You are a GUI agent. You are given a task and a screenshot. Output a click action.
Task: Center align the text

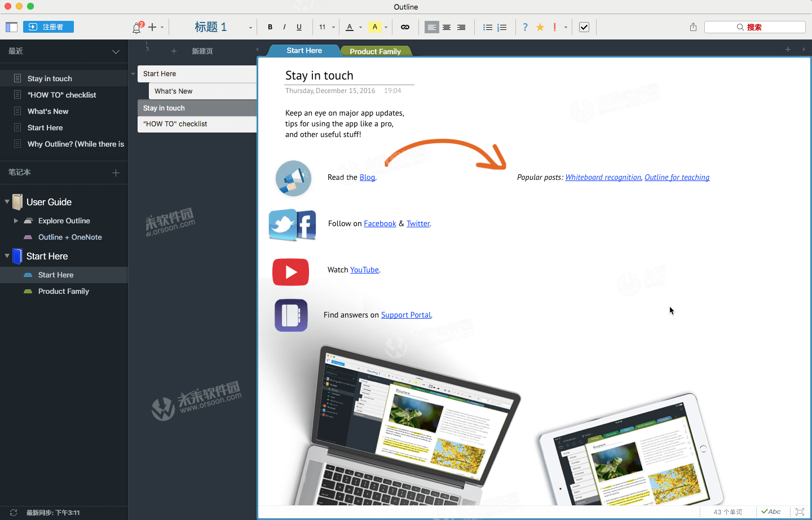click(447, 27)
